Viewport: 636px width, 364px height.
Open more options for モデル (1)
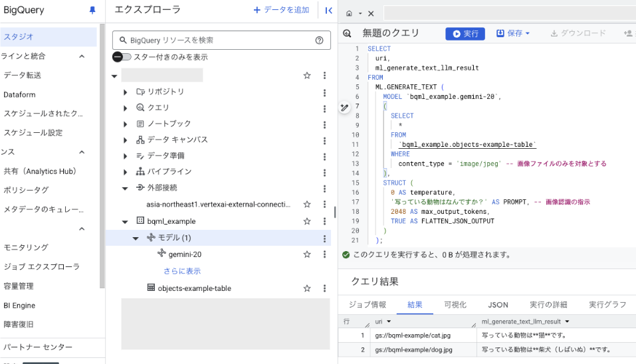324,238
